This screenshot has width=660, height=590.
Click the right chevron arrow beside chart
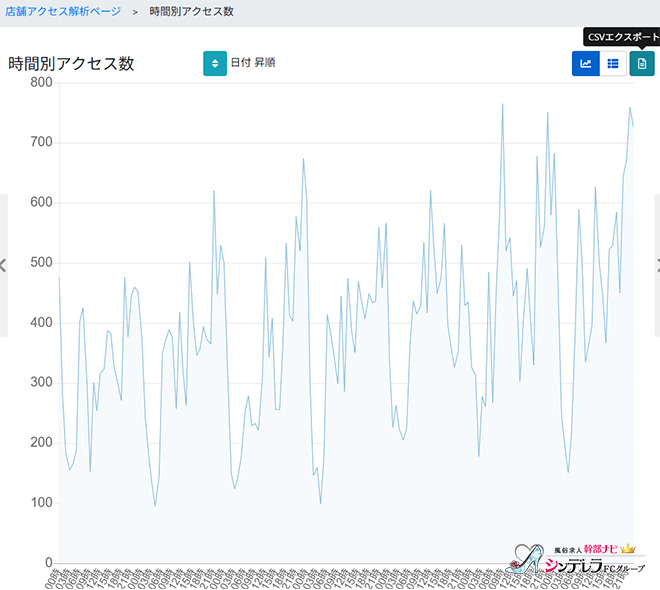(656, 265)
